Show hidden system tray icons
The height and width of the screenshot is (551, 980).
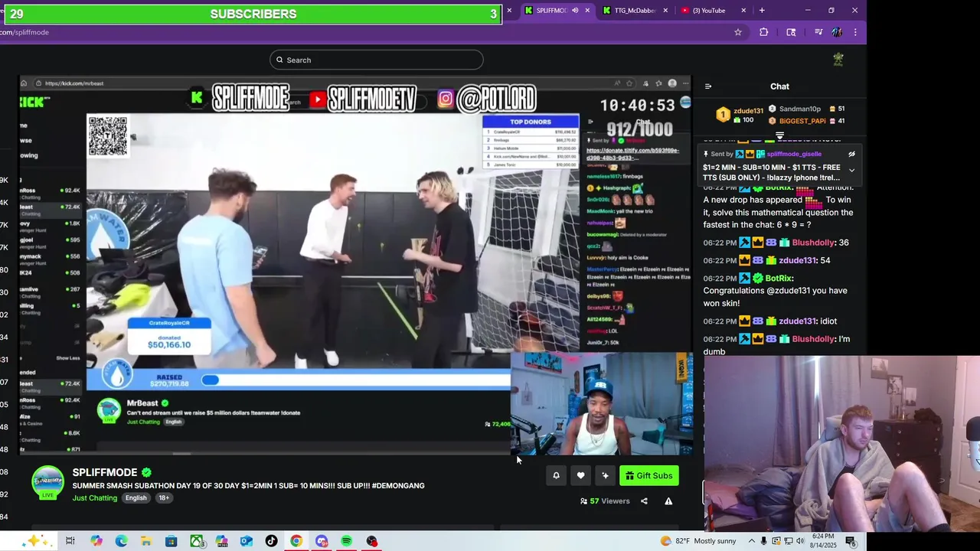pos(752,541)
